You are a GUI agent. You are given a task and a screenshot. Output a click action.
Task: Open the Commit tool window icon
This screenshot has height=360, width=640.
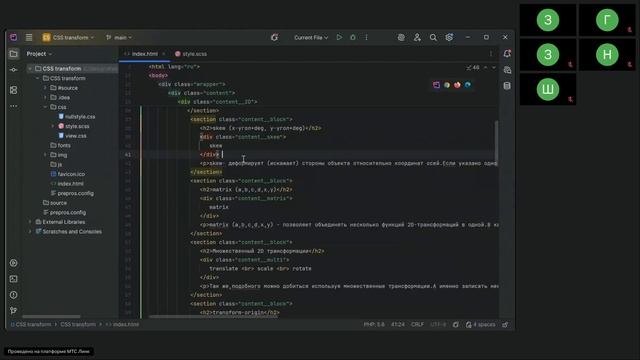click(x=13, y=70)
